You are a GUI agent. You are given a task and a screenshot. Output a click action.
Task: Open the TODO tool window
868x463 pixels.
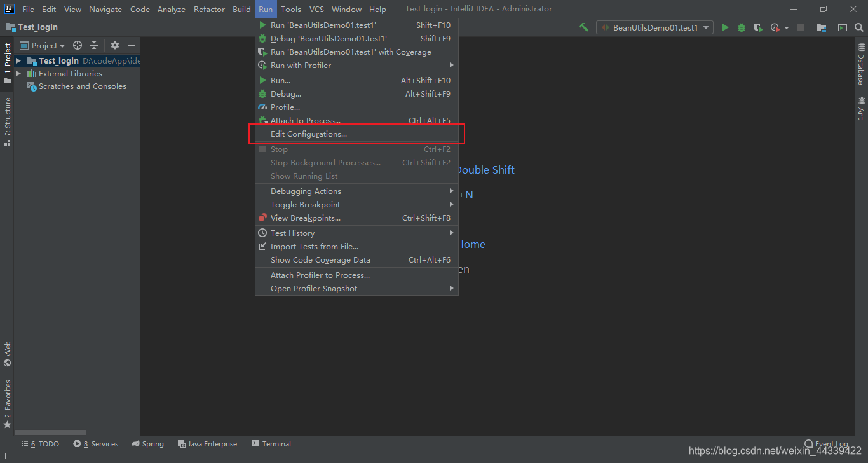point(40,444)
